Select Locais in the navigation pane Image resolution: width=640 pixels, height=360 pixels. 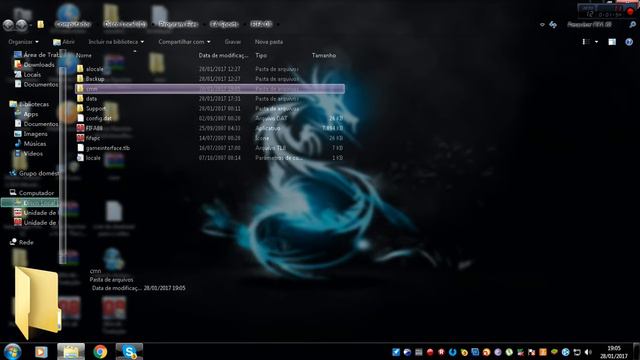pyautogui.click(x=28, y=74)
